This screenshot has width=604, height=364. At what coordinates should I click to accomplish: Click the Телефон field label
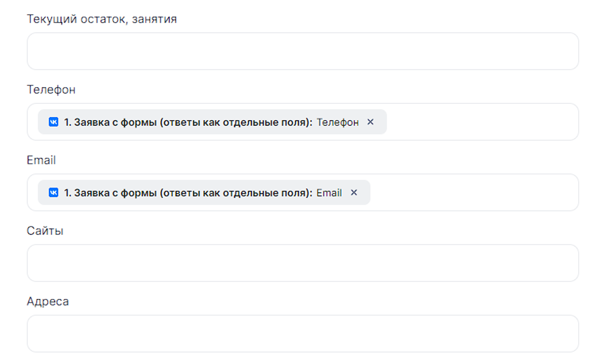pyautogui.click(x=51, y=89)
